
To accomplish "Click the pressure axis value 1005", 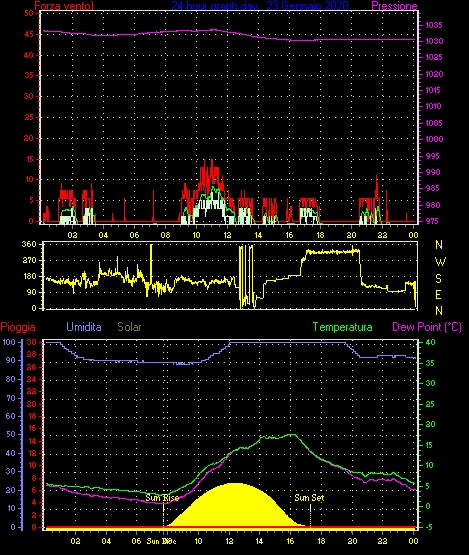I will pyautogui.click(x=434, y=123).
